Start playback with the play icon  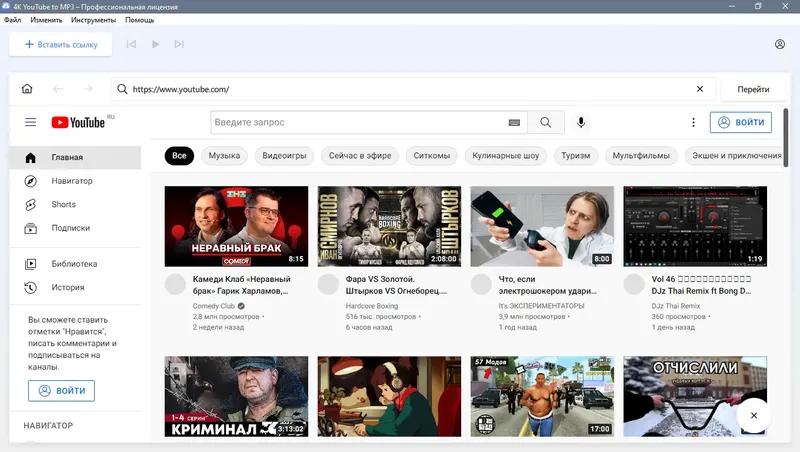tap(155, 44)
